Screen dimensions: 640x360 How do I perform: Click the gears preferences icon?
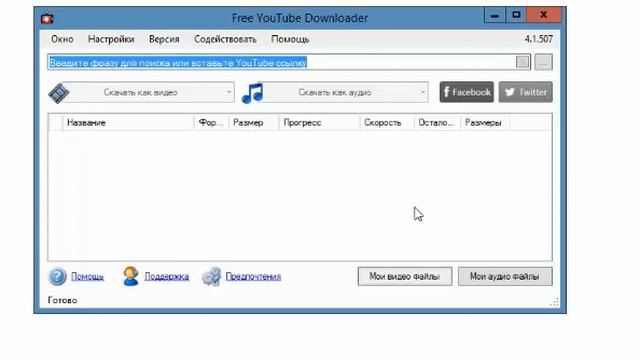(x=211, y=276)
